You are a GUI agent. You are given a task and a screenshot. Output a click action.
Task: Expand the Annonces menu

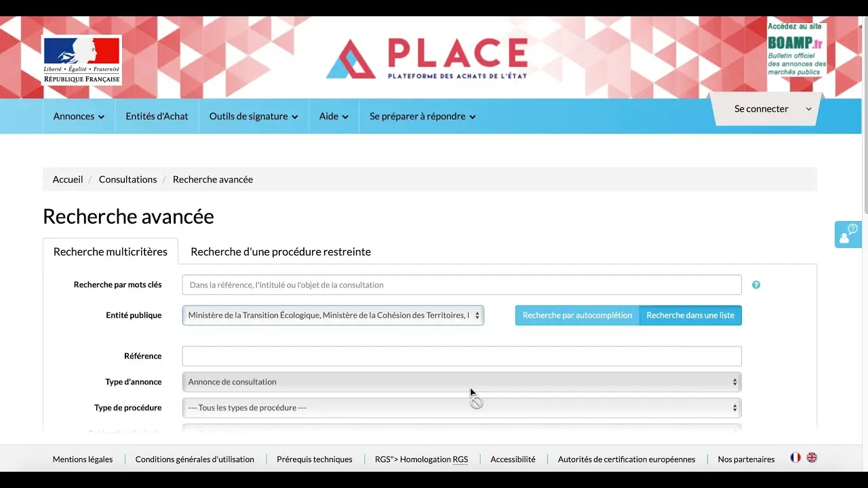click(78, 116)
